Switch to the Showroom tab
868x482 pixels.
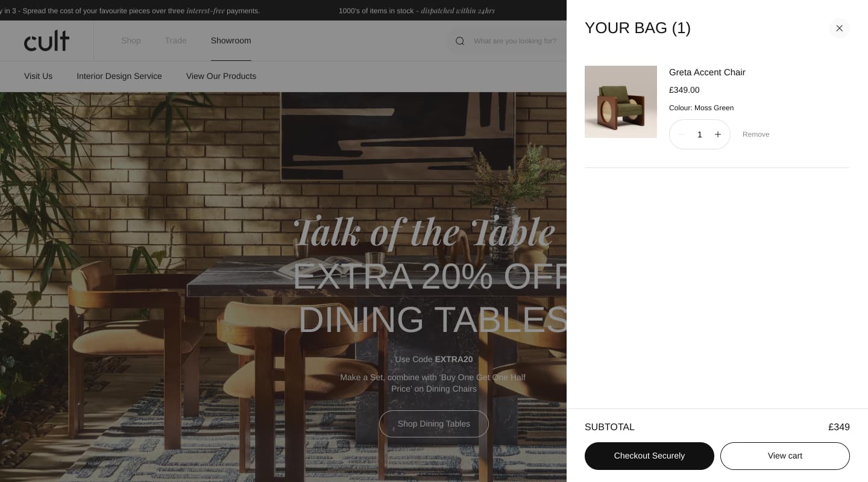click(231, 40)
